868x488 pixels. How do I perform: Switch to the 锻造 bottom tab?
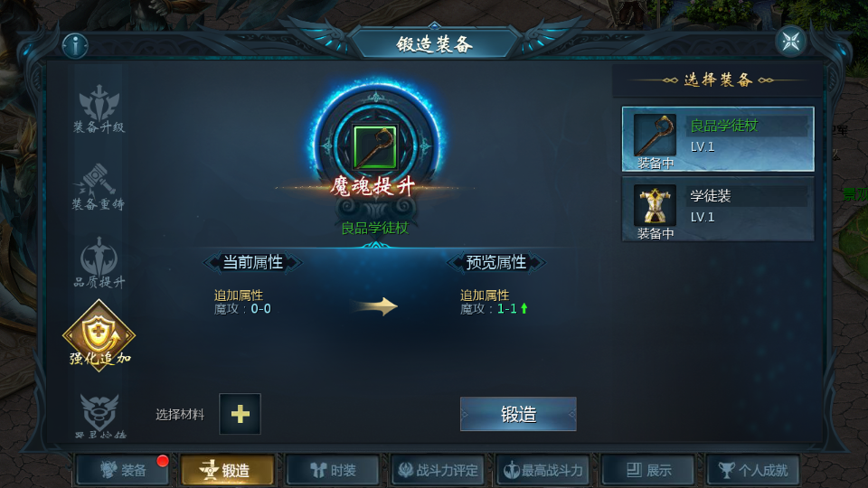pos(228,470)
